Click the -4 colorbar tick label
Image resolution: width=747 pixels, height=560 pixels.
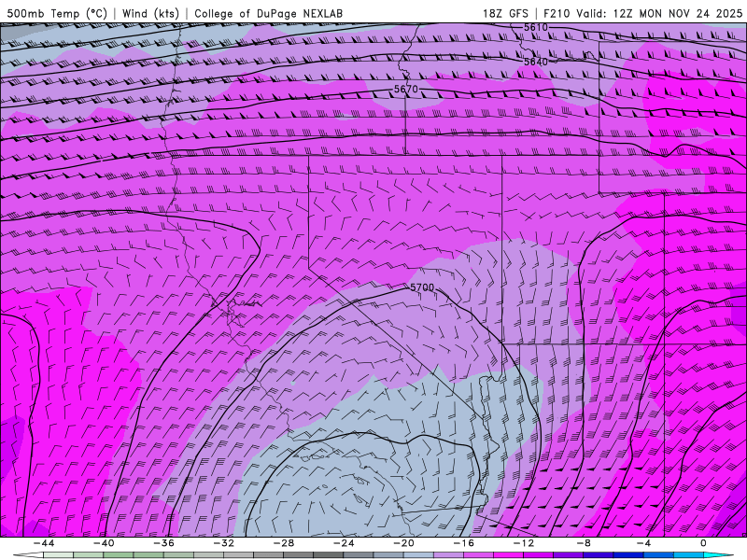click(x=643, y=543)
